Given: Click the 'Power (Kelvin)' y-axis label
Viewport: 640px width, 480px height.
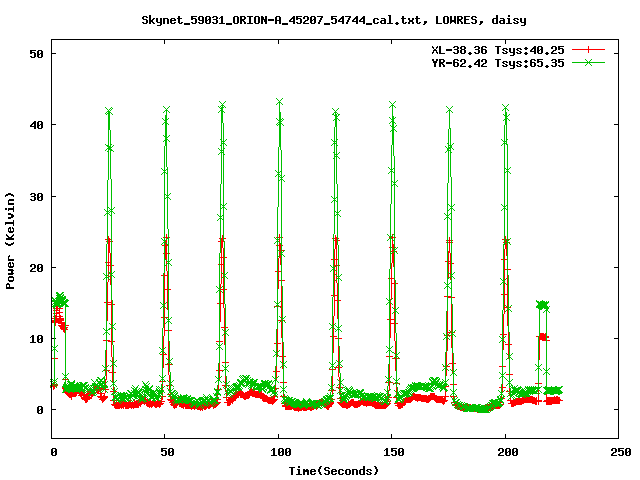Looking at the screenshot, I should tap(10, 241).
